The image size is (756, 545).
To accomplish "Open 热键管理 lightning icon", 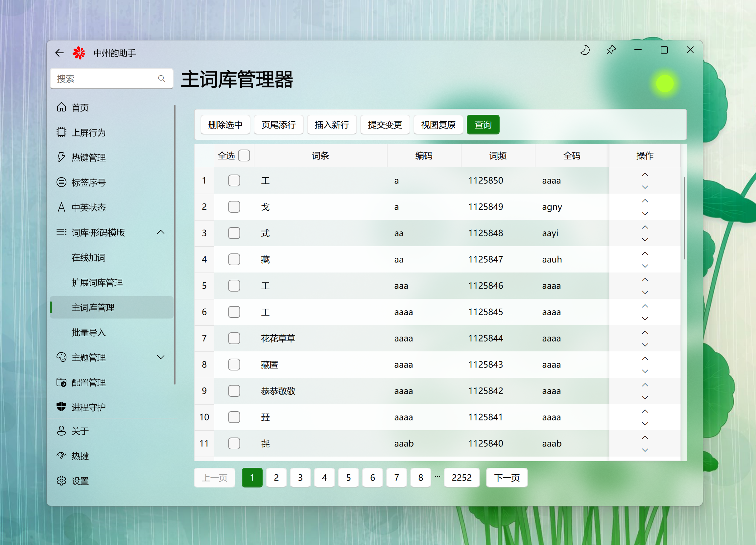I will point(61,157).
